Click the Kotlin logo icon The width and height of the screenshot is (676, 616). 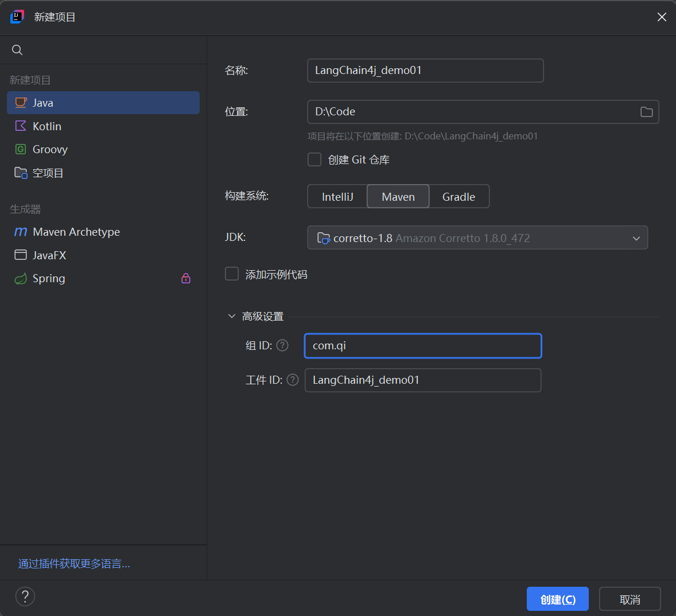click(x=21, y=126)
